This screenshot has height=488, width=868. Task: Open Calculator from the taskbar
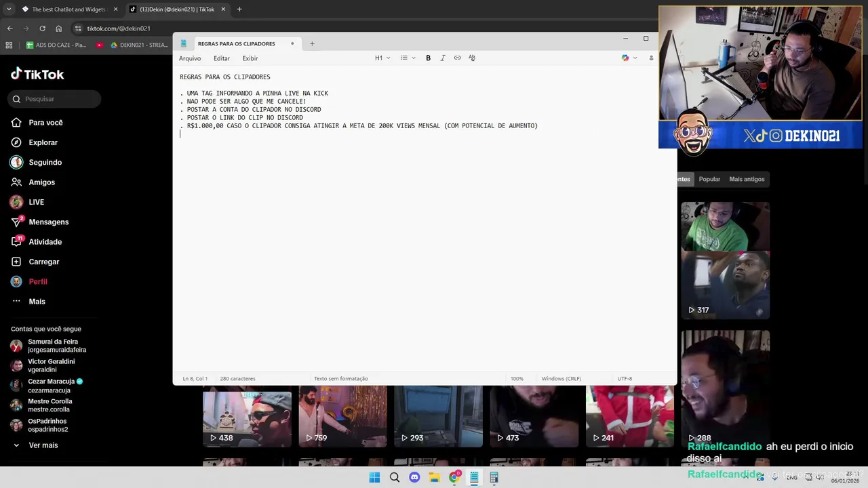(494, 478)
